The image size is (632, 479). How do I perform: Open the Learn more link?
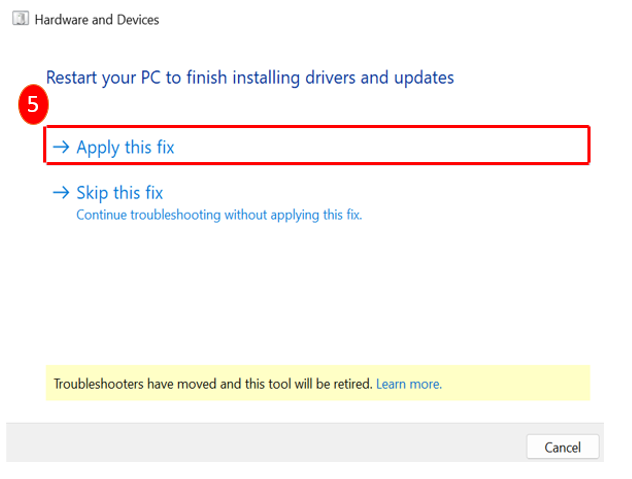pyautogui.click(x=409, y=384)
